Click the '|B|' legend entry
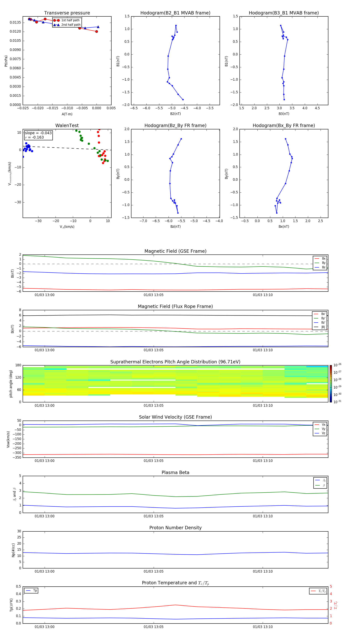Viewport: 351px width, 644px height. (x=320, y=327)
